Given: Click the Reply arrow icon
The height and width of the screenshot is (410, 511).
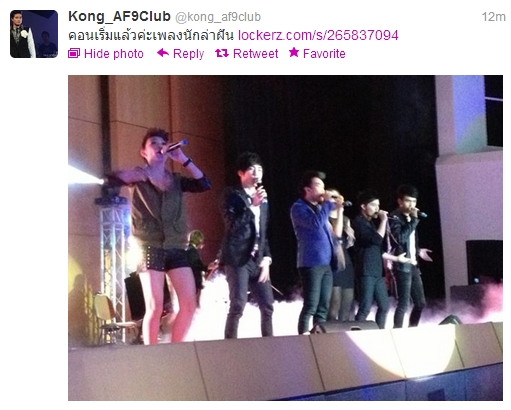Looking at the screenshot, I should point(163,53).
